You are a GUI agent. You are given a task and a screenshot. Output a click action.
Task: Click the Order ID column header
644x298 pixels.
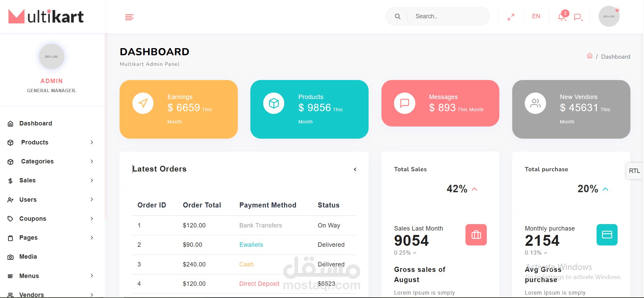(152, 205)
